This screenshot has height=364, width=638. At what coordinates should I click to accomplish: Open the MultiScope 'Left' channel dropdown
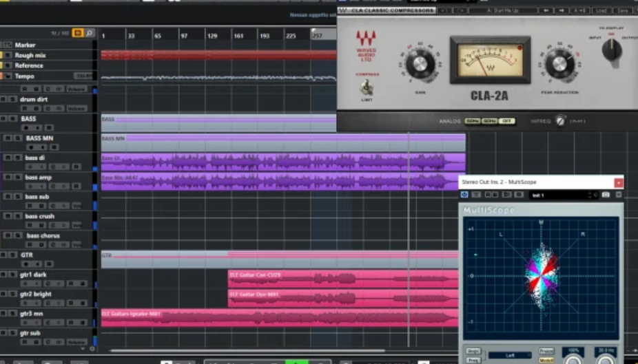pyautogui.click(x=510, y=355)
